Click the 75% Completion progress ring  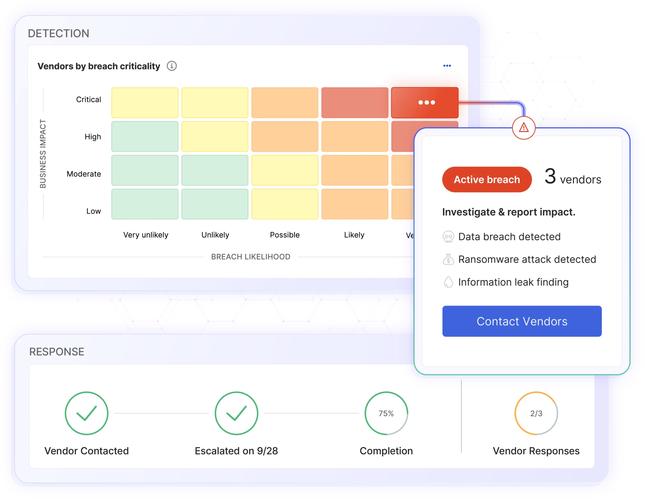point(386,412)
